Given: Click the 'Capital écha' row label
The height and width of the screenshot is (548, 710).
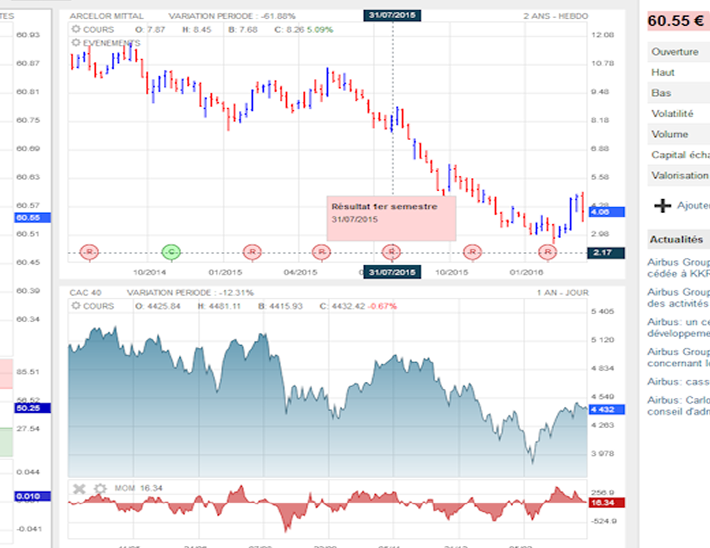Looking at the screenshot, I should coord(681,155).
